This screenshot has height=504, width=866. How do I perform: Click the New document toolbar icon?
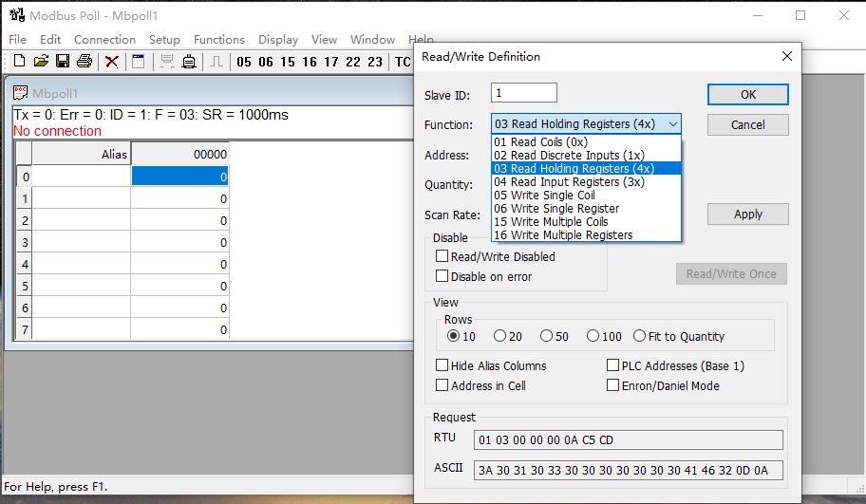(x=19, y=62)
